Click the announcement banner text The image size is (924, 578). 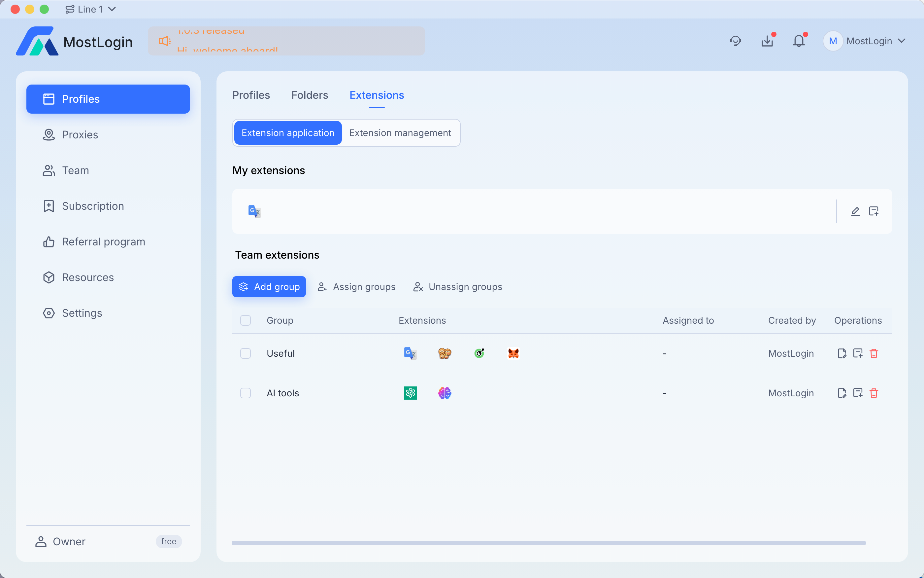pyautogui.click(x=228, y=41)
